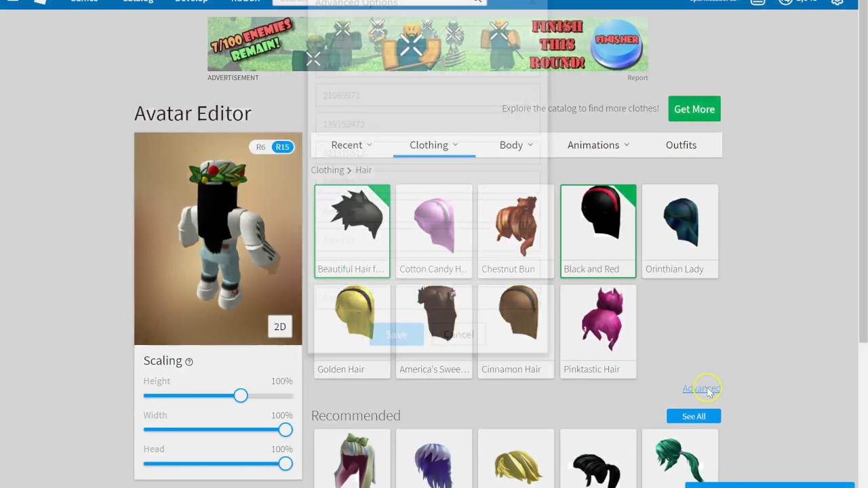Switch to the Outfits tab
The height and width of the screenshot is (488, 868).
(x=681, y=145)
